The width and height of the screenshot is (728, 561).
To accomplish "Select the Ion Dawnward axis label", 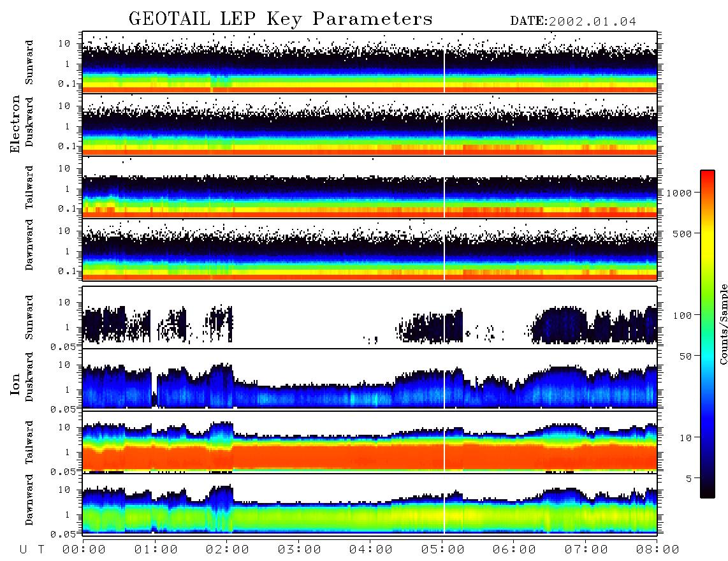I will coord(29,500).
